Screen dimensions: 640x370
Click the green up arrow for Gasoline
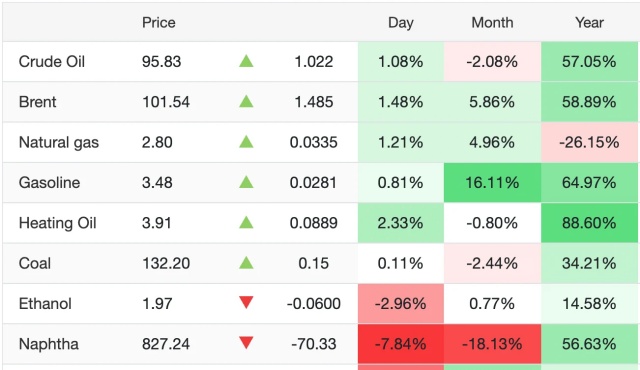coord(246,182)
